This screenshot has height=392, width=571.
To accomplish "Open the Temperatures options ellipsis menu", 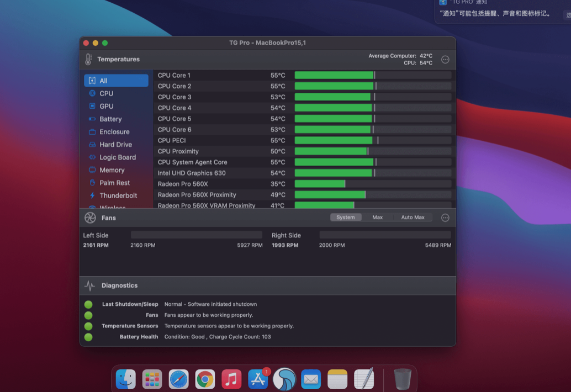I will (x=445, y=59).
